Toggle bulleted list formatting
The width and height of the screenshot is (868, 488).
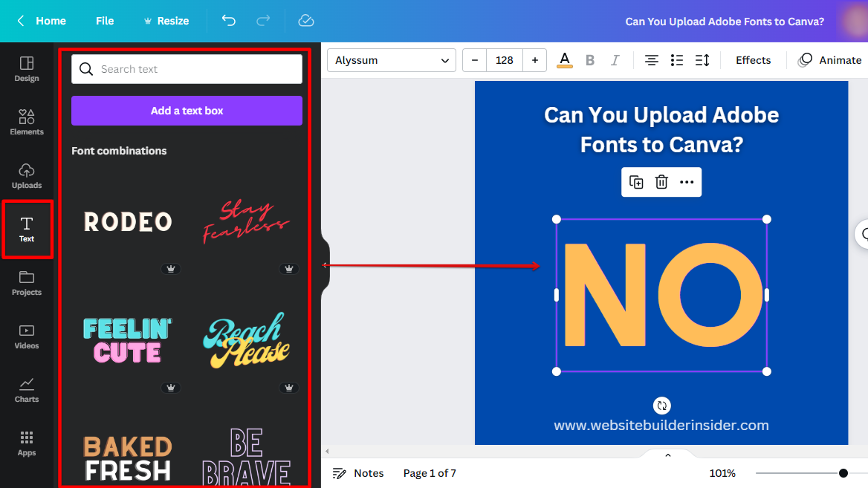[x=677, y=60]
